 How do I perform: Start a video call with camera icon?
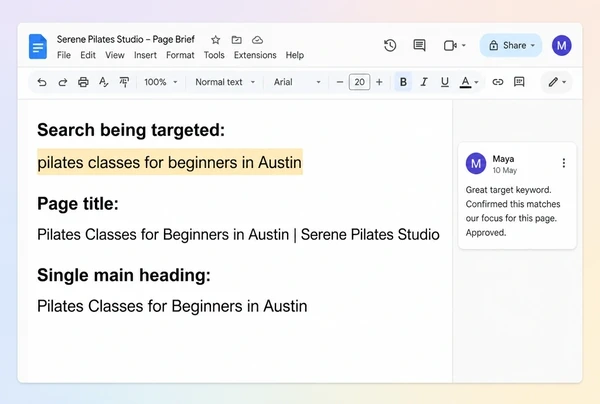point(450,46)
